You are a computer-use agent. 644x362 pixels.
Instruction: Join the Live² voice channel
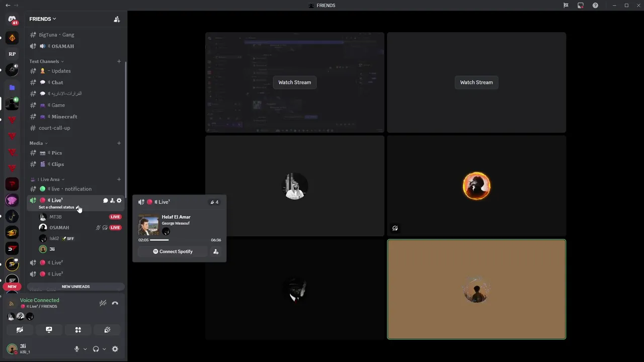(75, 262)
